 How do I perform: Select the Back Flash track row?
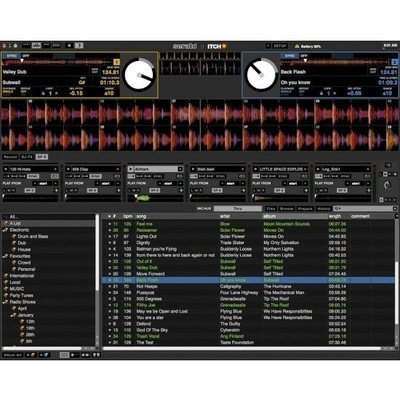point(248,280)
